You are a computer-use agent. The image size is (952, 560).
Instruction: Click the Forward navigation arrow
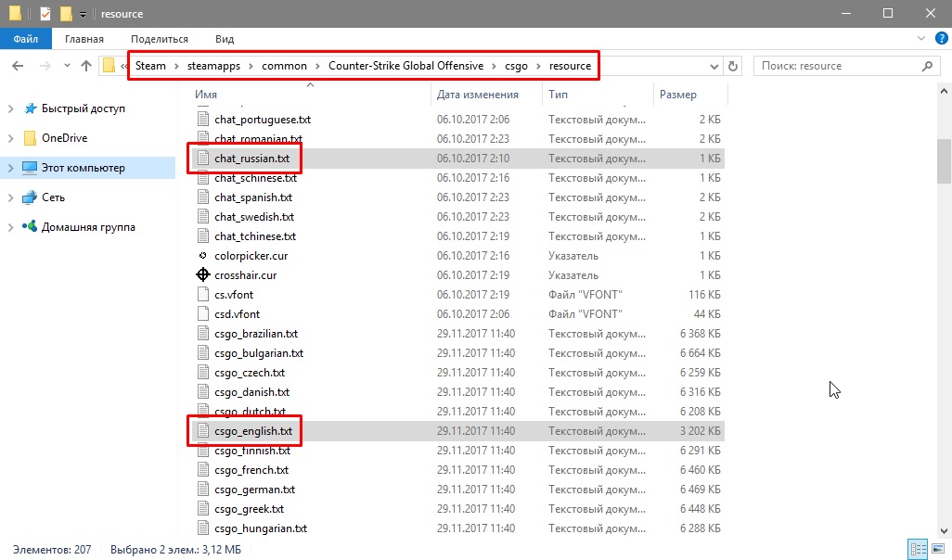click(x=45, y=66)
